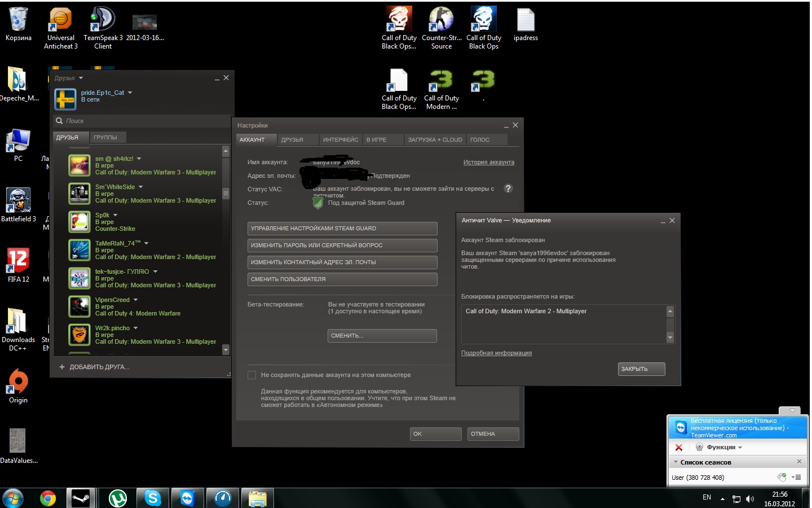Image resolution: width=812 pixels, height=508 pixels.
Task: Click the friends Поиск search field
Action: 142,121
